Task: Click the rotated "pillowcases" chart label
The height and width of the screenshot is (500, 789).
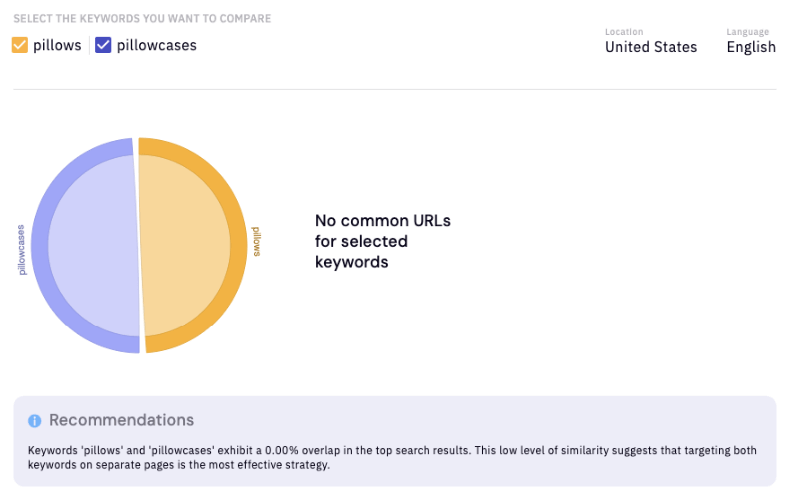Action: (22, 249)
